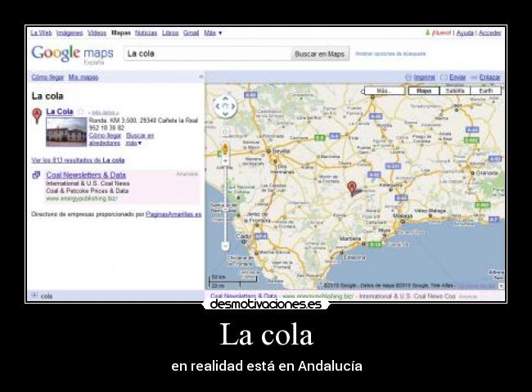Open Libros in the top bar
The height and width of the screenshot is (392, 532).
[x=170, y=33]
